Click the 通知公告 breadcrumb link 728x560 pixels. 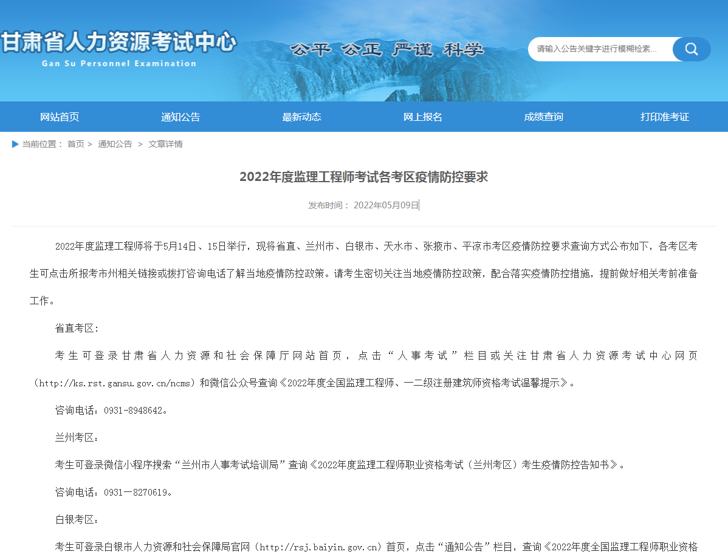[x=115, y=144]
